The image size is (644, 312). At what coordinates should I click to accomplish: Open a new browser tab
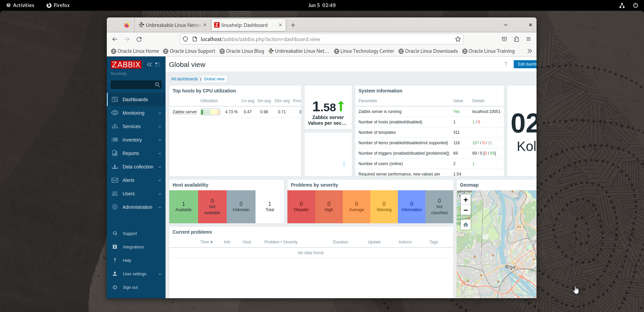293,25
